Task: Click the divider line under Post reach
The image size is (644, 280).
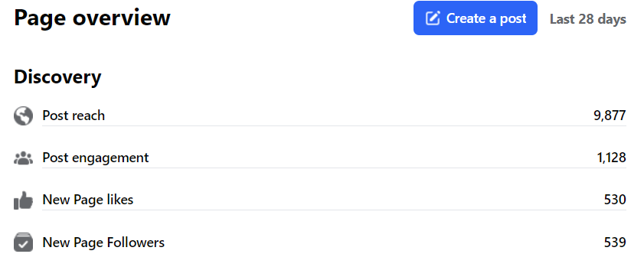Action: point(334,126)
